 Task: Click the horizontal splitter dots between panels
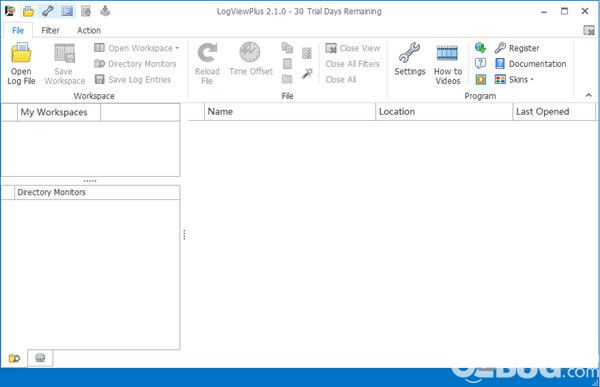point(90,181)
